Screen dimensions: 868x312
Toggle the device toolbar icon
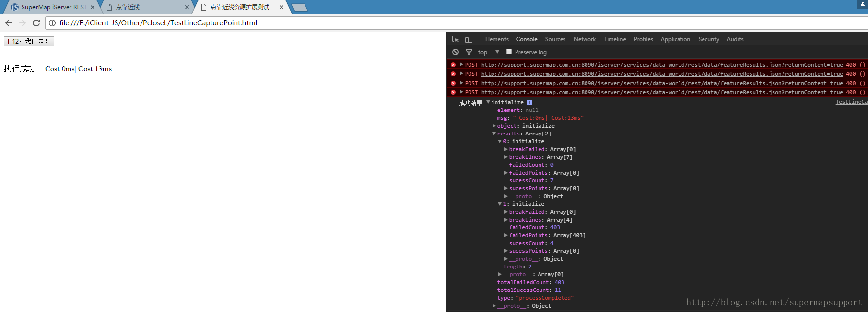[x=469, y=39]
